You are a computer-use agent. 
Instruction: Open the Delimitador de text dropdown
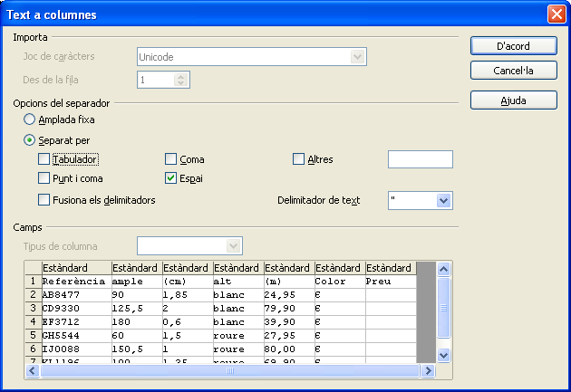(x=443, y=200)
